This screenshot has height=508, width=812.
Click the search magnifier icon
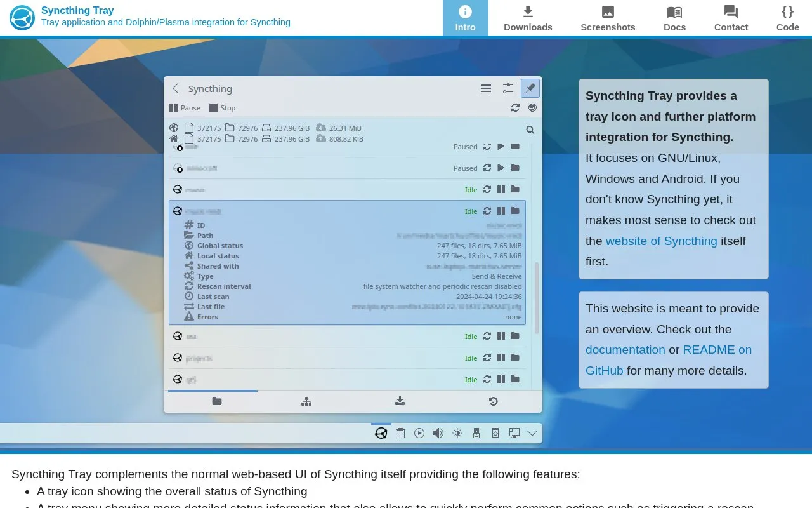point(530,130)
